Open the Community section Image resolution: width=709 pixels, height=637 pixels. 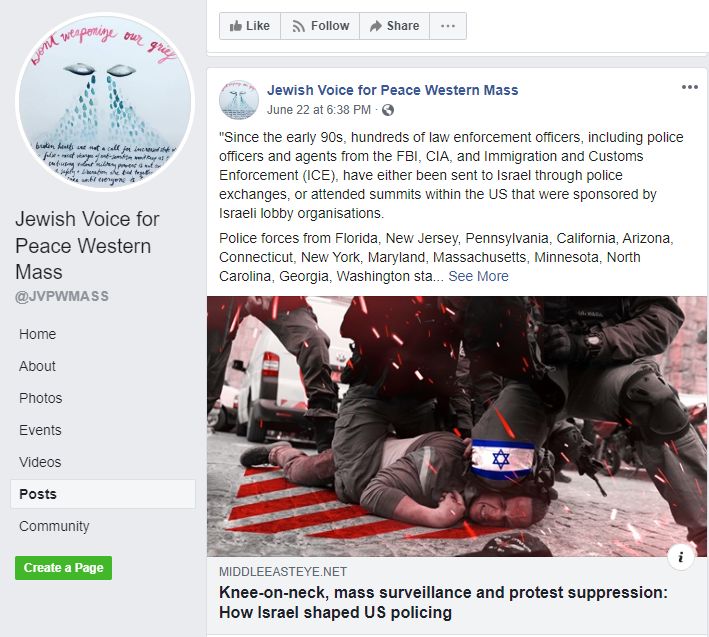pyautogui.click(x=54, y=526)
